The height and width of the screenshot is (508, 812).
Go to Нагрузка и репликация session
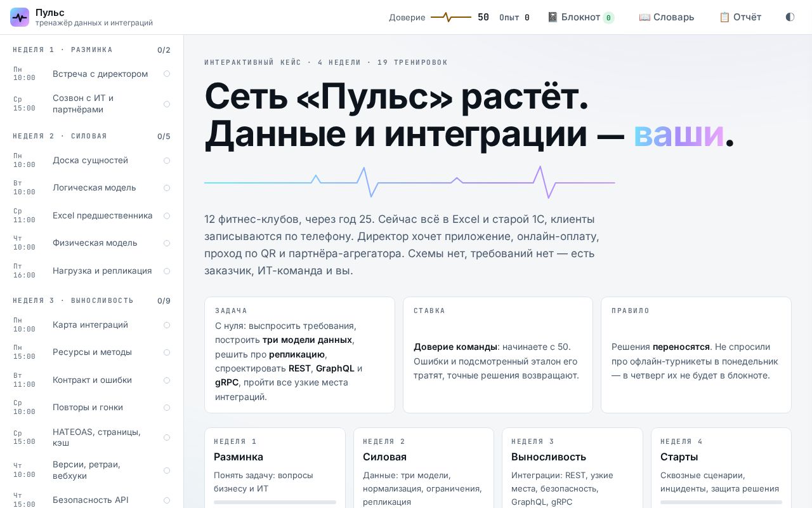92,271
